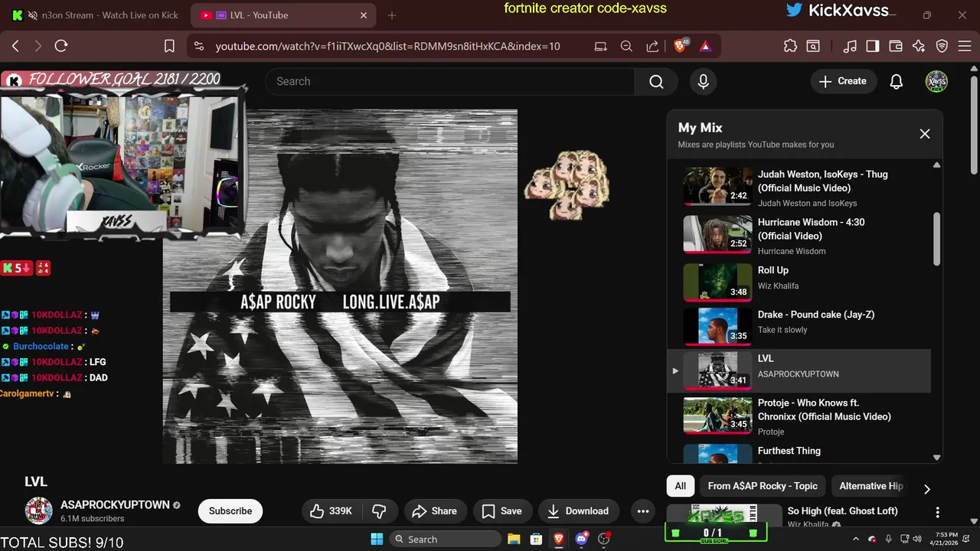This screenshot has width=980, height=551.
Task: Select Furthest Thing in the mix
Action: click(x=799, y=453)
